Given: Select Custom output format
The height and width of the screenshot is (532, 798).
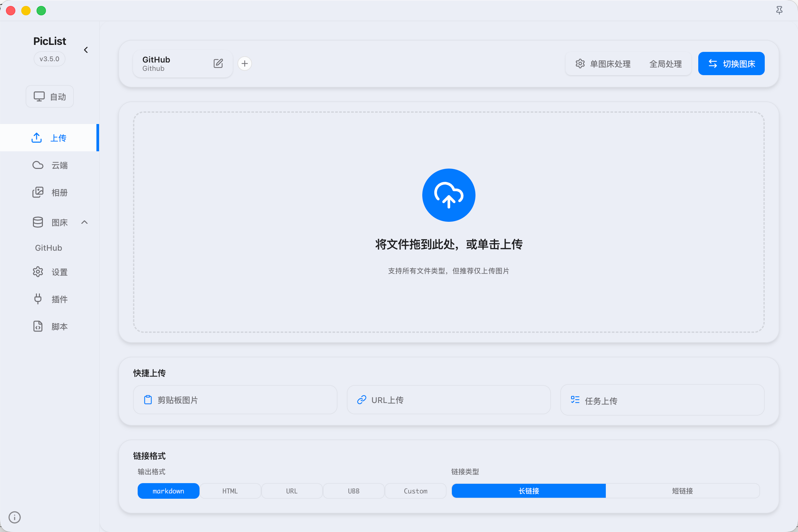Looking at the screenshot, I should pyautogui.click(x=416, y=491).
